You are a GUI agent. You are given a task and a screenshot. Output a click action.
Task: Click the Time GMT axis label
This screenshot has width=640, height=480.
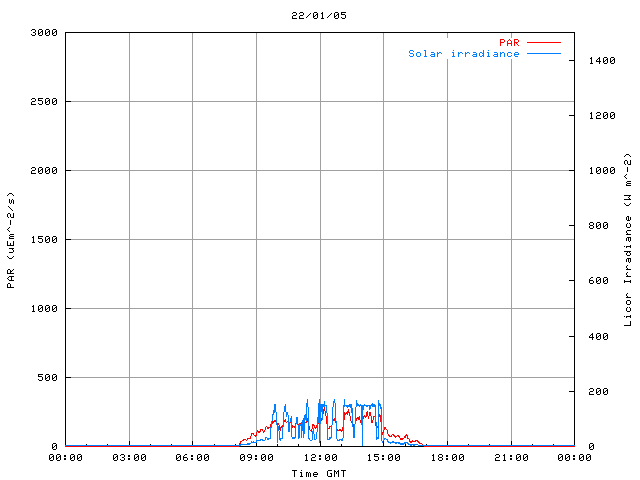click(319, 473)
